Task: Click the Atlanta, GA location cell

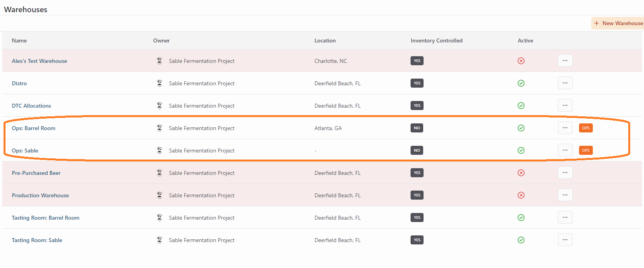Action: click(328, 128)
